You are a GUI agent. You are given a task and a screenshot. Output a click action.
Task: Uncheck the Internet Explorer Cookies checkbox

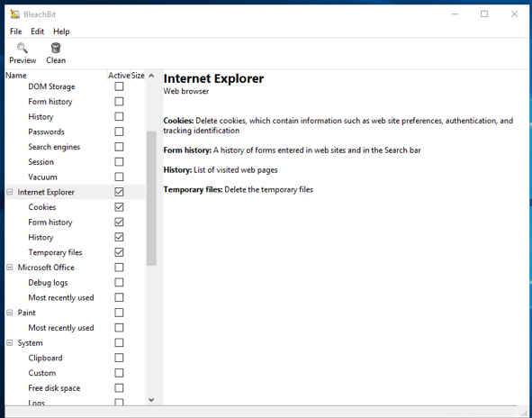click(x=119, y=207)
